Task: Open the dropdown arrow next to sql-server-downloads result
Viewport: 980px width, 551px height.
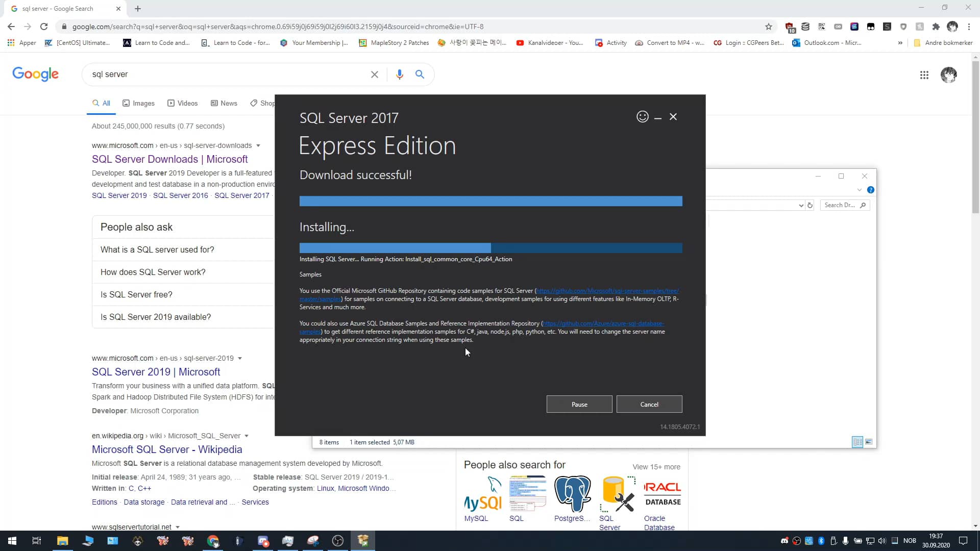Action: click(259, 145)
